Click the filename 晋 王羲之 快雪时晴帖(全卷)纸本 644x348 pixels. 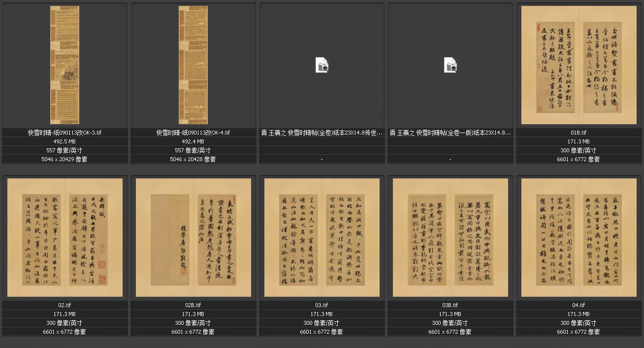point(322,133)
